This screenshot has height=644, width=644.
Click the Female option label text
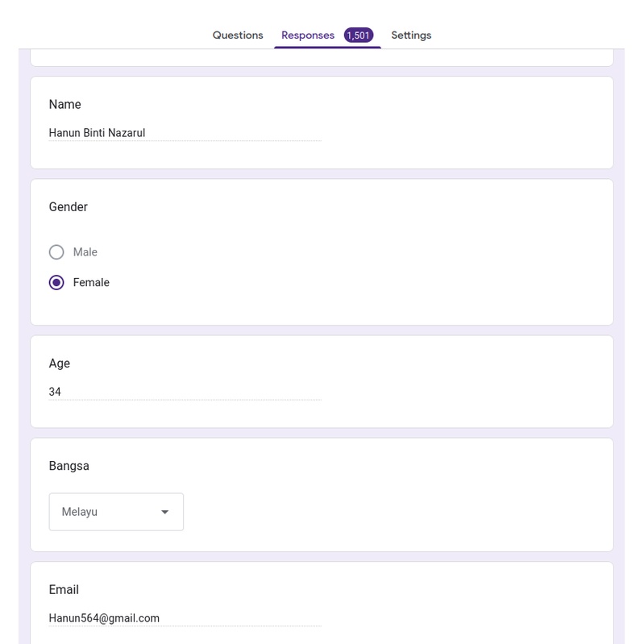coord(91,283)
